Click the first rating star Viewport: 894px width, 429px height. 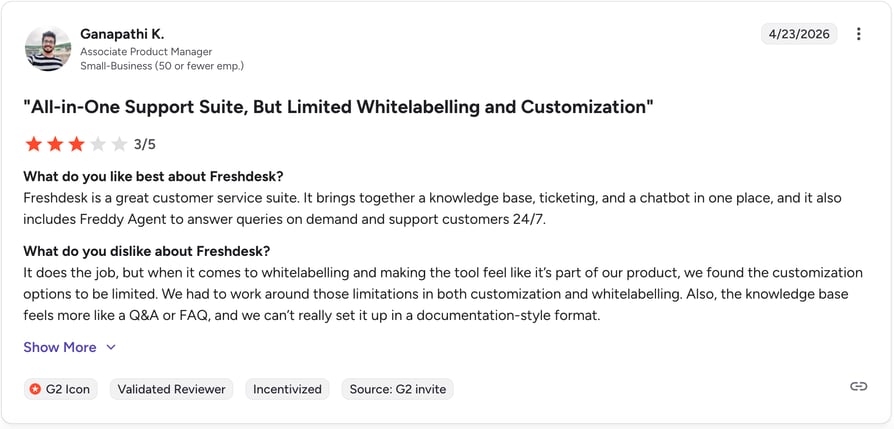(x=34, y=144)
